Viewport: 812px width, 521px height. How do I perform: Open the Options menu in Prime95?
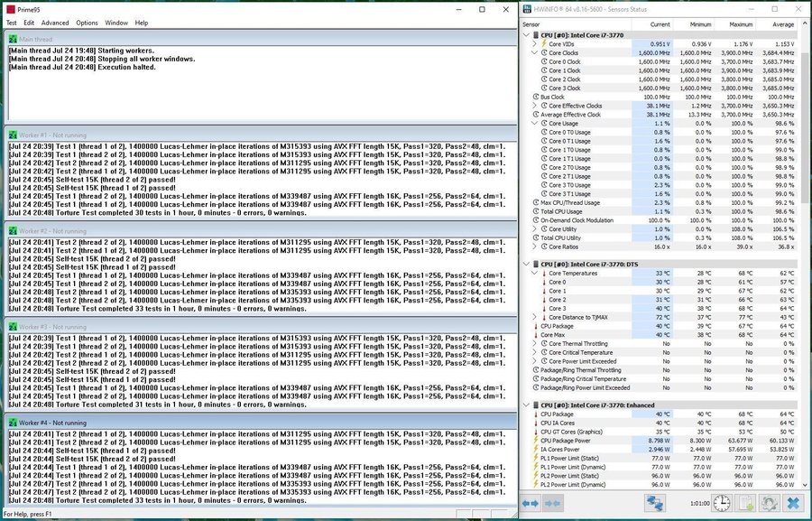pos(87,23)
